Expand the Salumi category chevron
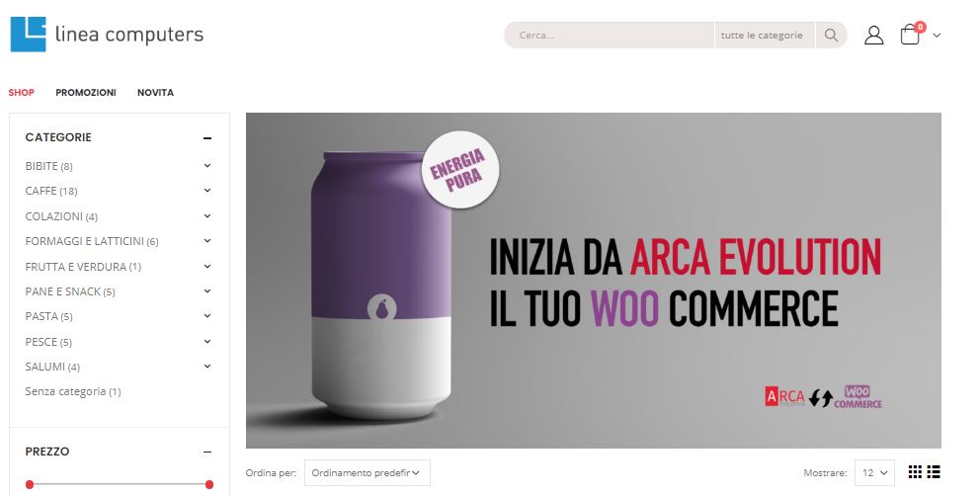This screenshot has width=980, height=496. pos(207,367)
